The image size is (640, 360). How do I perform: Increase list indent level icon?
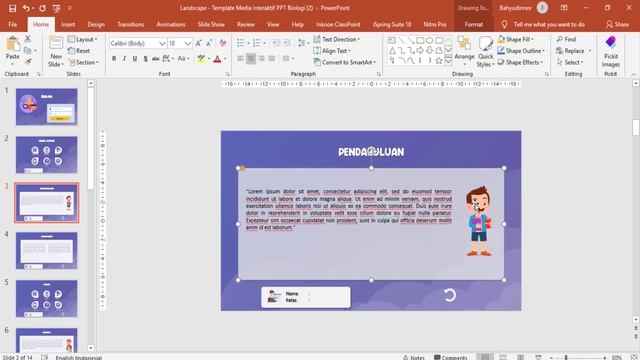tap(287, 43)
